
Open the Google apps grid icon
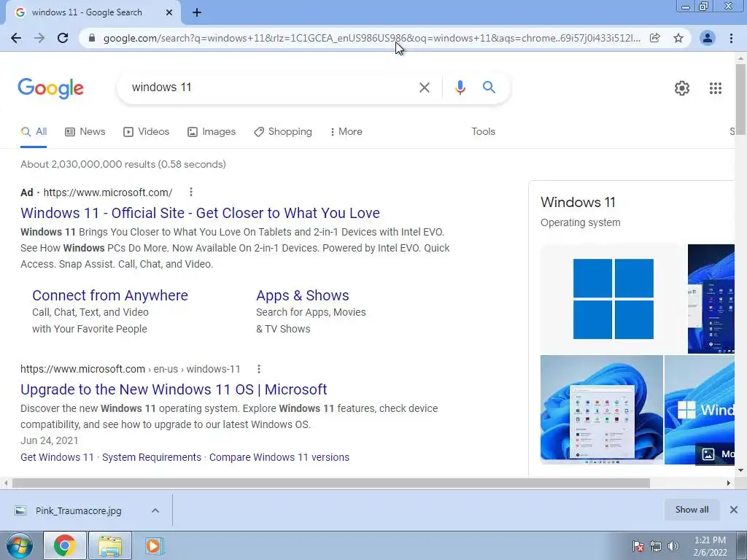(x=716, y=88)
